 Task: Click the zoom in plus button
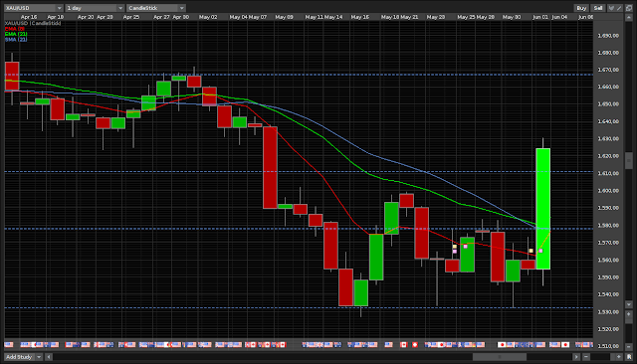(619, 357)
